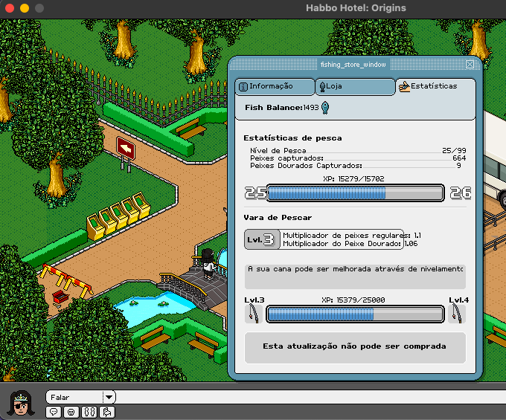Click the 'Estatísticas de pesca' heading

coord(292,138)
